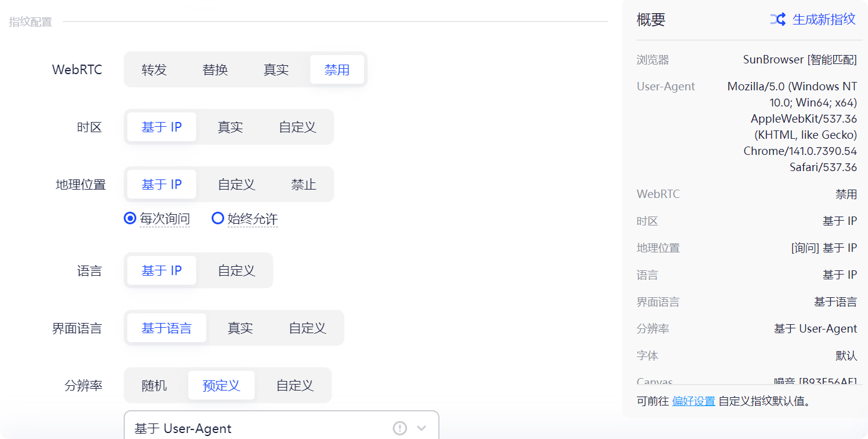Open the 偏好设置 link
This screenshot has width=868, height=439.
pos(693,401)
